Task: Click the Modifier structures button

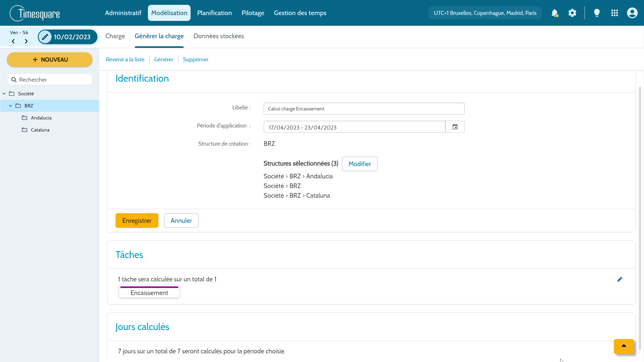Action: (360, 164)
